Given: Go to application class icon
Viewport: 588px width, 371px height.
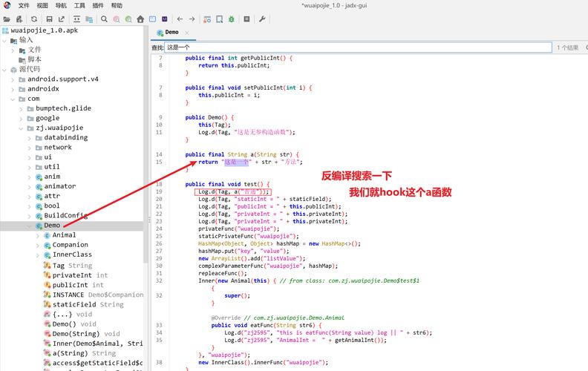Looking at the screenshot, I should [153, 19].
